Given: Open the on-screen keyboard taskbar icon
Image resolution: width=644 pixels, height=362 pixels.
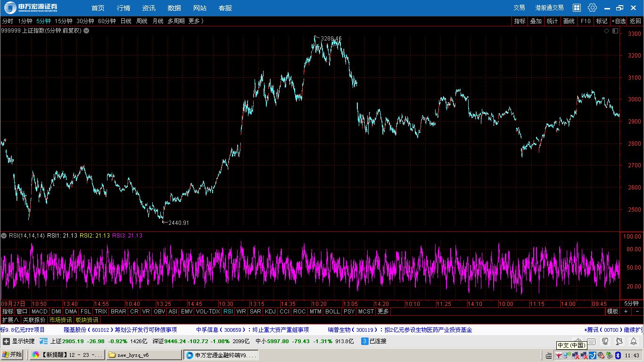Looking at the screenshot, I should [549, 355].
